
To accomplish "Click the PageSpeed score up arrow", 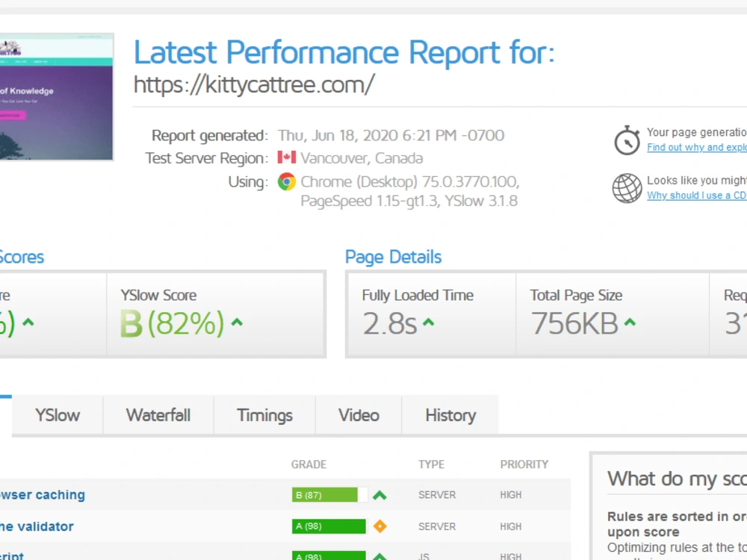I will (28, 323).
